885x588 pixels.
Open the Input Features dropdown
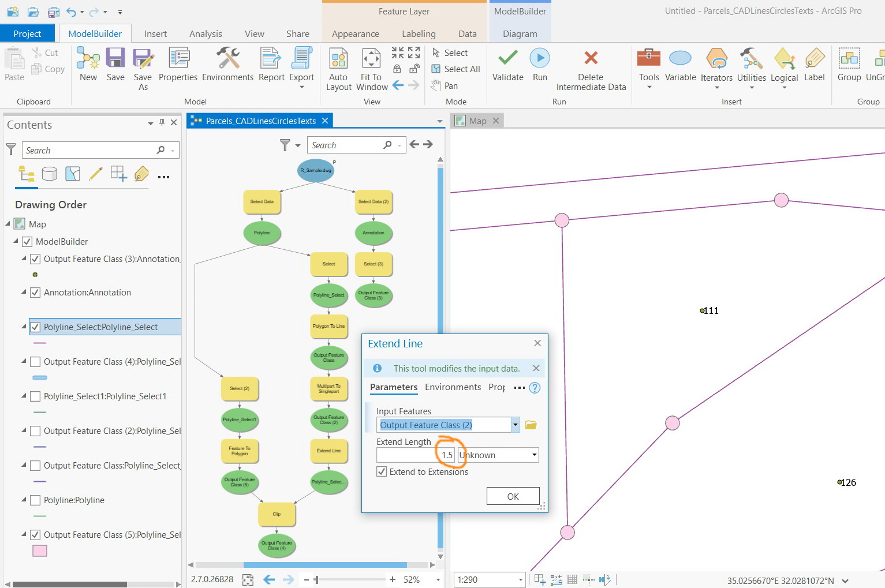(514, 425)
